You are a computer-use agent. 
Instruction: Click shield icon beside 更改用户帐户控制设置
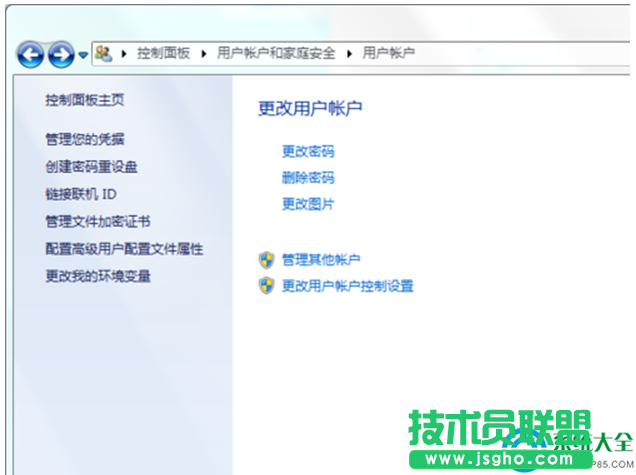pyautogui.click(x=266, y=286)
